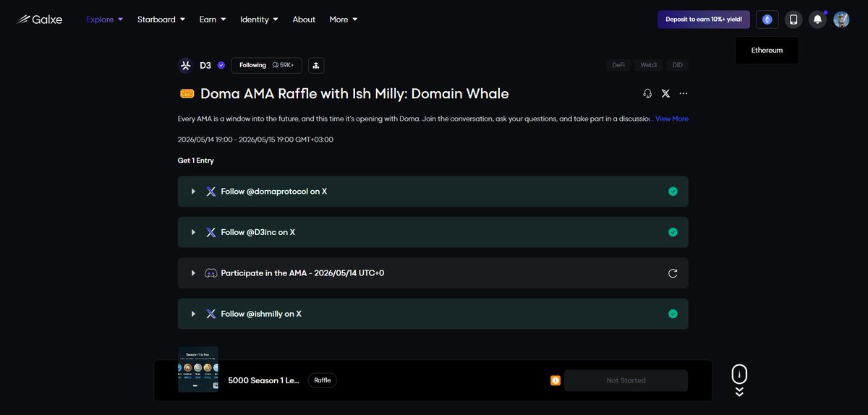Select the DID tag
868x415 pixels.
click(677, 65)
